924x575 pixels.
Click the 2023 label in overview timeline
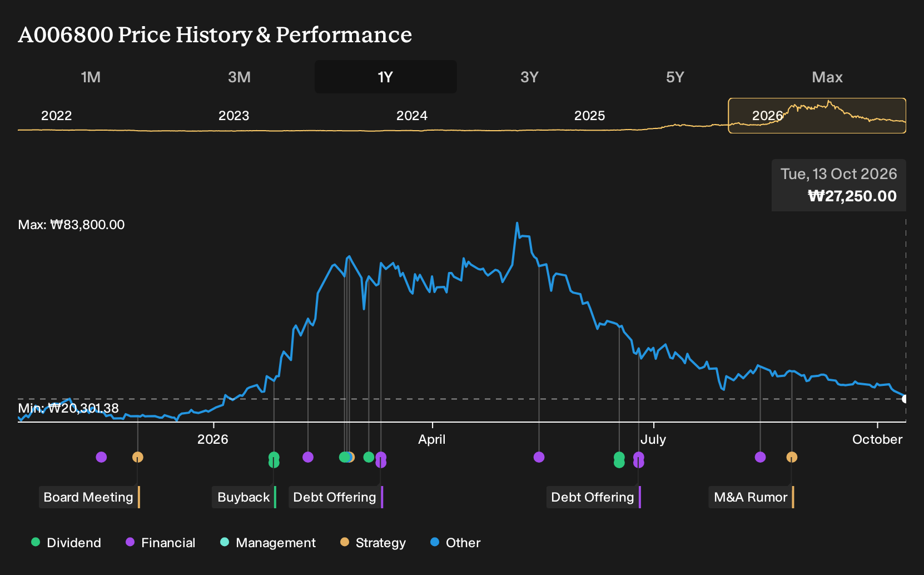click(x=234, y=116)
